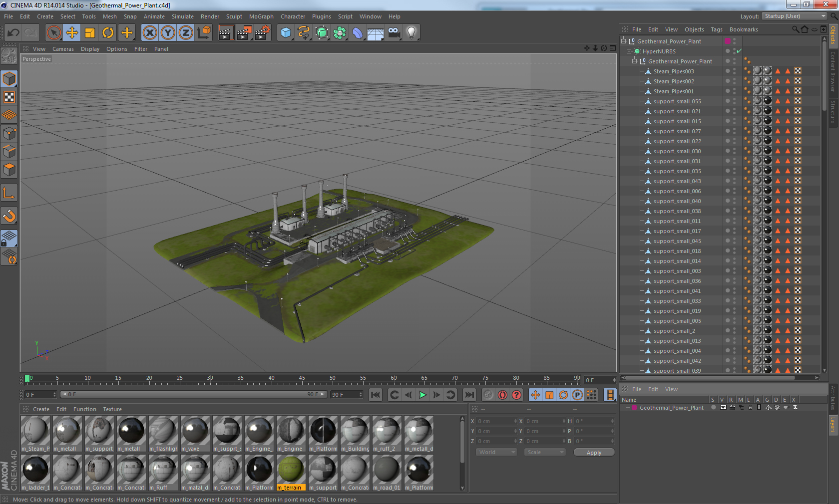Viewport: 839px width, 504px height.
Task: Open the World coordinate dropdown
Action: pyautogui.click(x=496, y=452)
